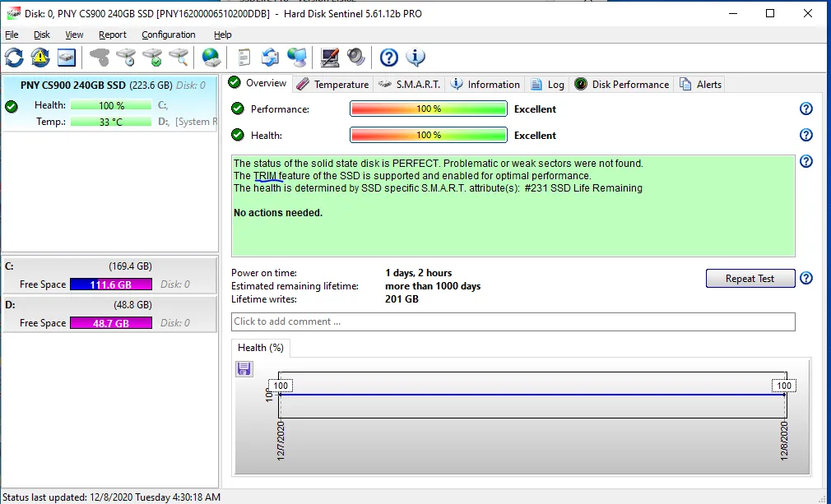Click the Refresh toolbar icon
The height and width of the screenshot is (504, 831).
tap(14, 58)
